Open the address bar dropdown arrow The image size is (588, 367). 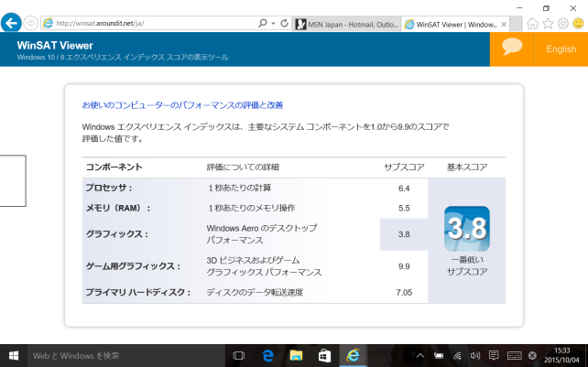pos(273,23)
